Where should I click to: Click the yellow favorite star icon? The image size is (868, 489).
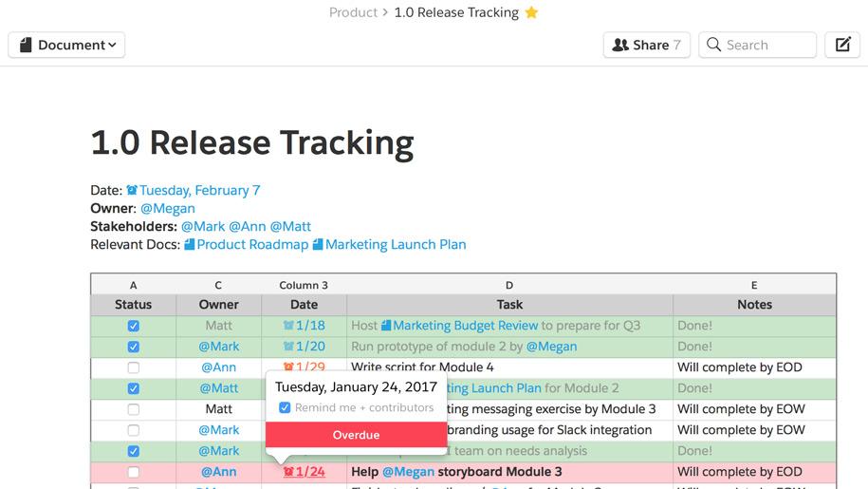(x=531, y=12)
